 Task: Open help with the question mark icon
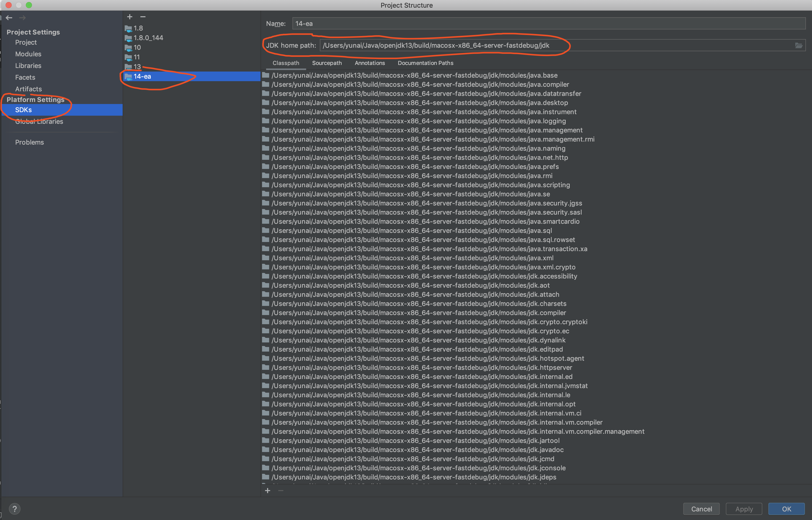(14, 509)
